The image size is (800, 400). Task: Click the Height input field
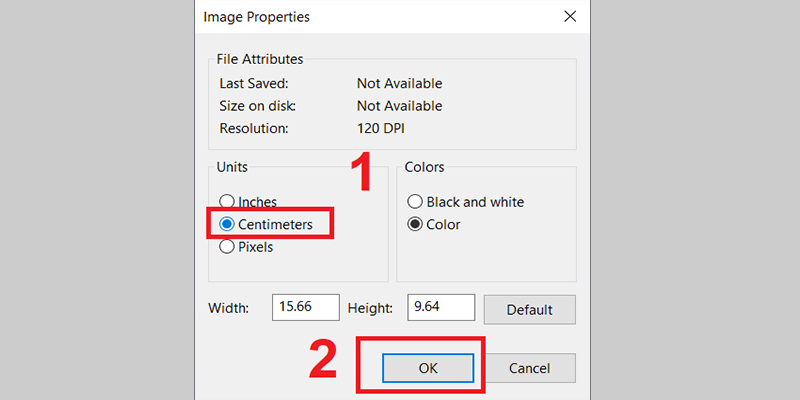(441, 308)
